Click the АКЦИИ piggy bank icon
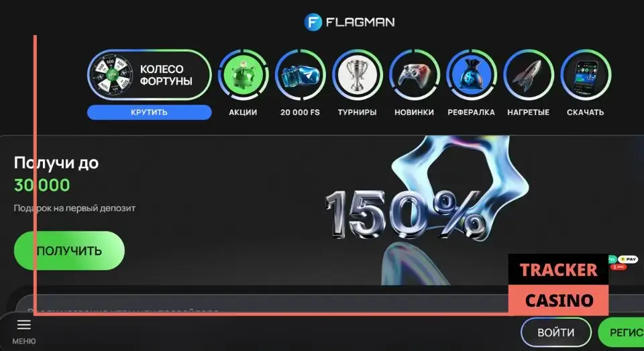644x351 pixels. [243, 75]
